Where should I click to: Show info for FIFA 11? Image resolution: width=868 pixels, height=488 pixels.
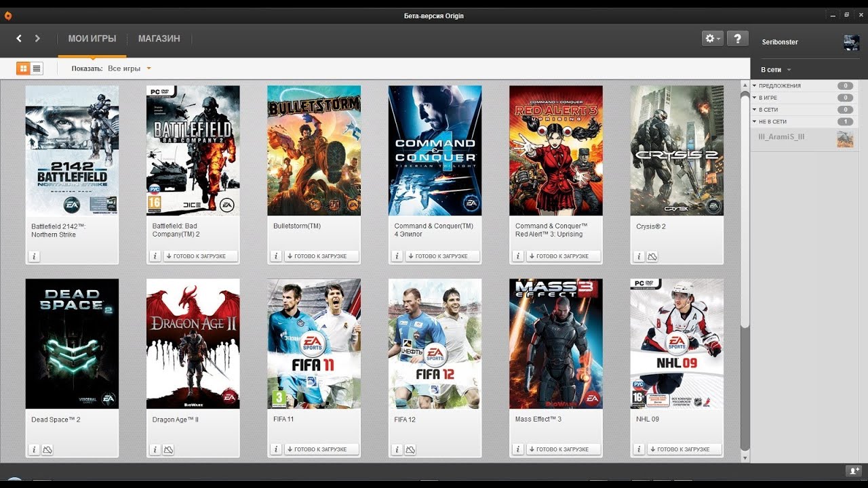tap(276, 449)
